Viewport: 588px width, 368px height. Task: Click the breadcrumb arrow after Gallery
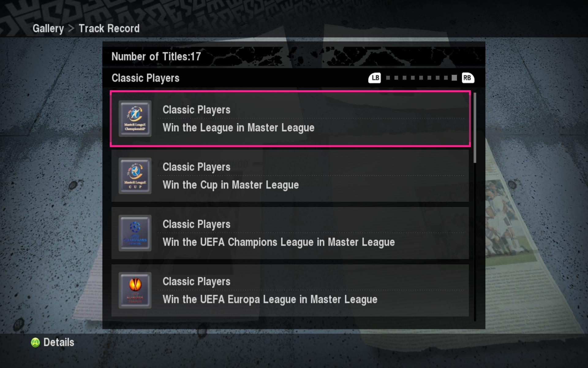point(71,29)
